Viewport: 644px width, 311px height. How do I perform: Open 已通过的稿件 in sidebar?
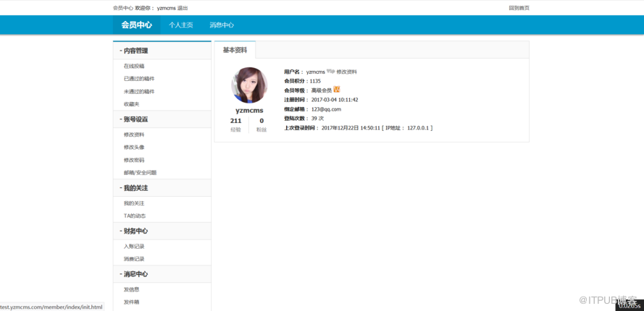point(139,78)
